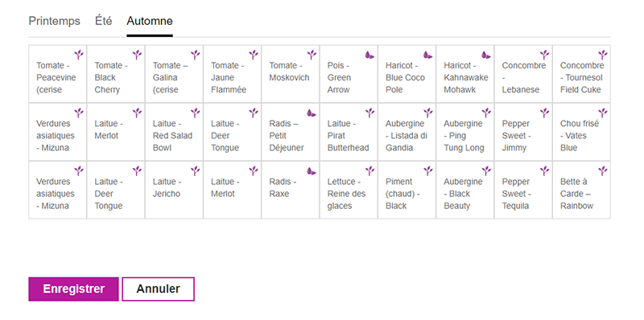This screenshot has width=644, height=320.
Task: Click the Enregistrer button
Action: click(73, 289)
